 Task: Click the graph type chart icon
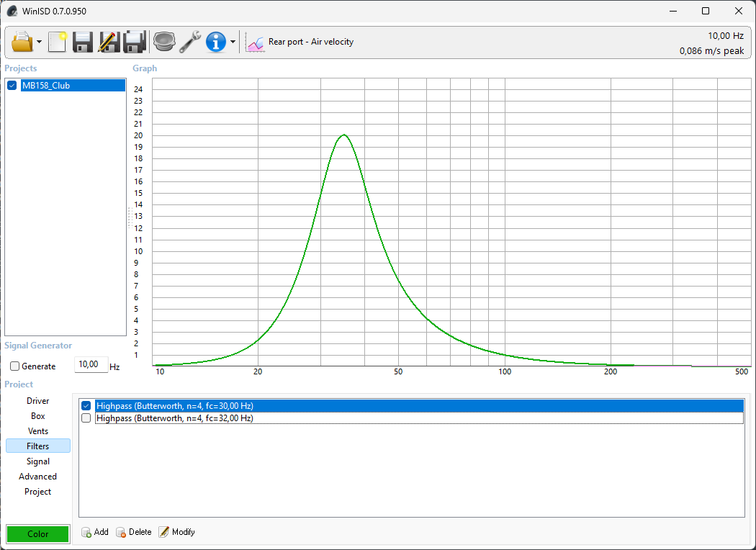tap(255, 43)
